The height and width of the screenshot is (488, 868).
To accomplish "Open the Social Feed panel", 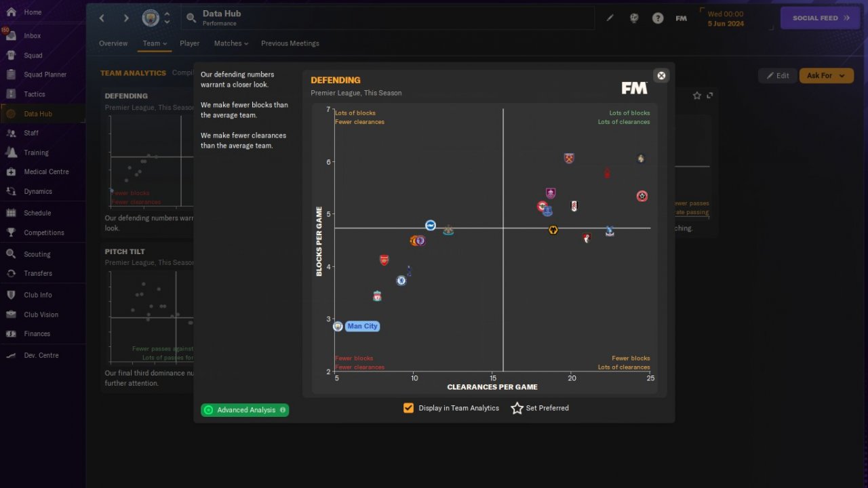I will coord(821,18).
